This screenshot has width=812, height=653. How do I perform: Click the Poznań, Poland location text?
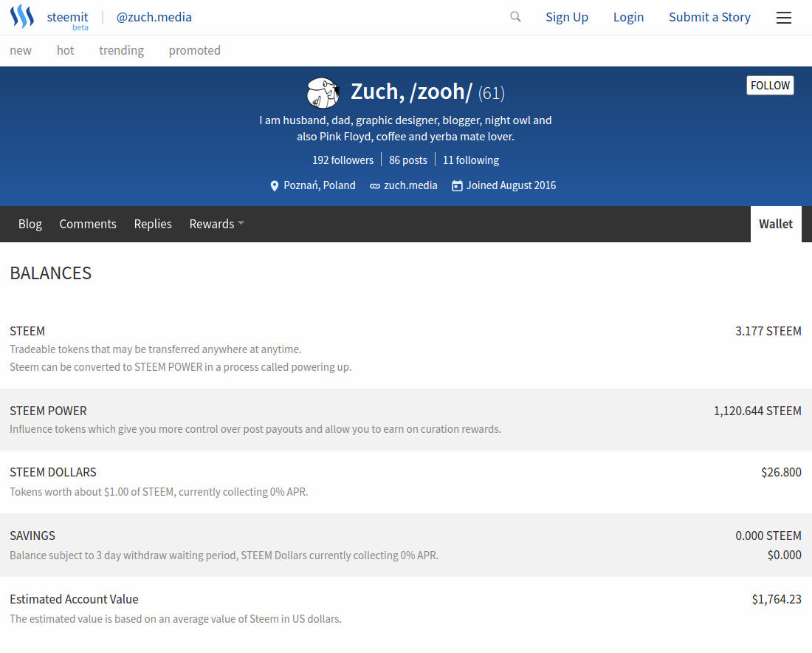tap(320, 185)
